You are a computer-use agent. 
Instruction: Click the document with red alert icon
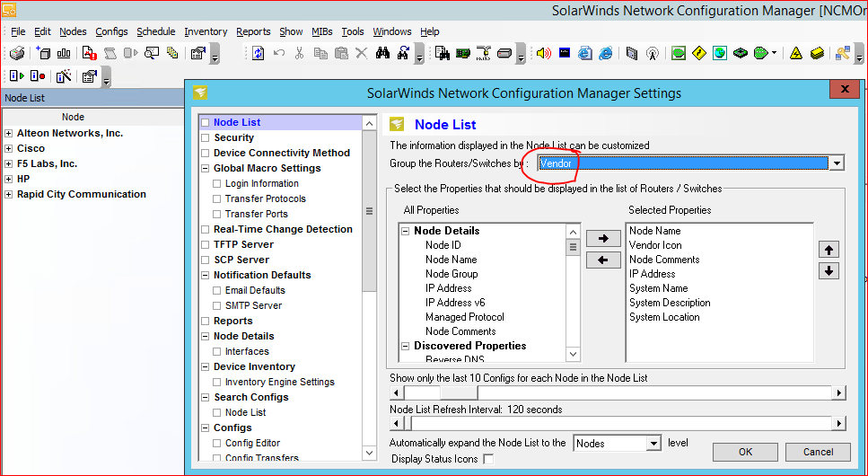tap(89, 53)
